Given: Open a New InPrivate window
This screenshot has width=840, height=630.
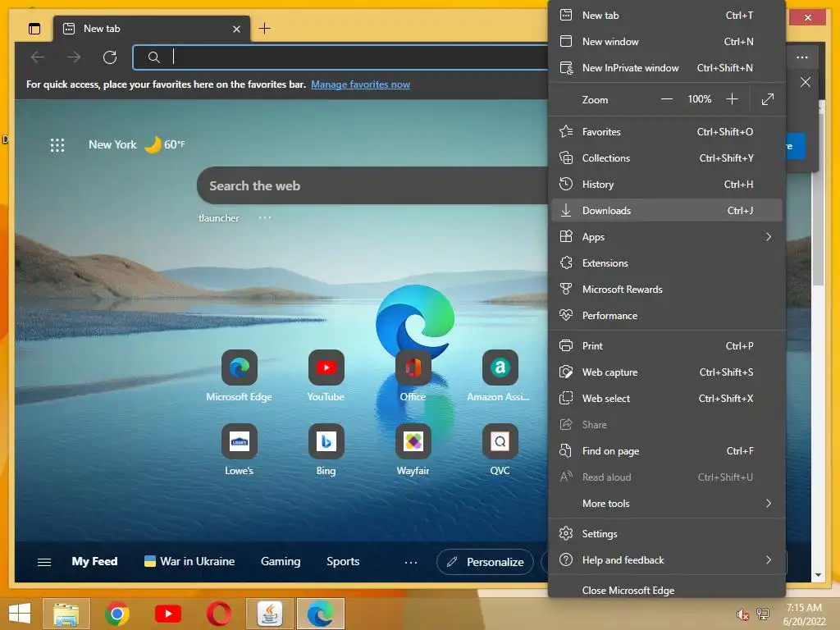Looking at the screenshot, I should pyautogui.click(x=666, y=68).
